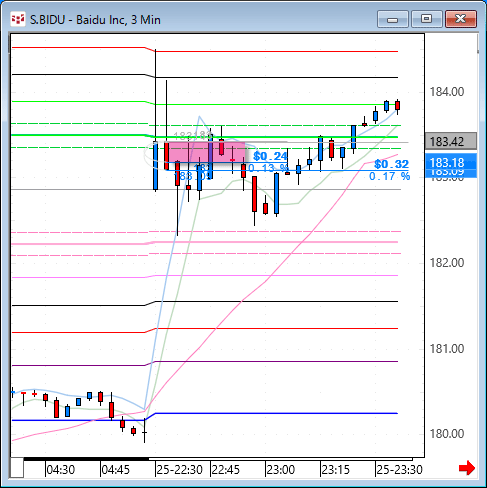Click the last red candlestick at far right
The image size is (487, 488).
[397, 106]
